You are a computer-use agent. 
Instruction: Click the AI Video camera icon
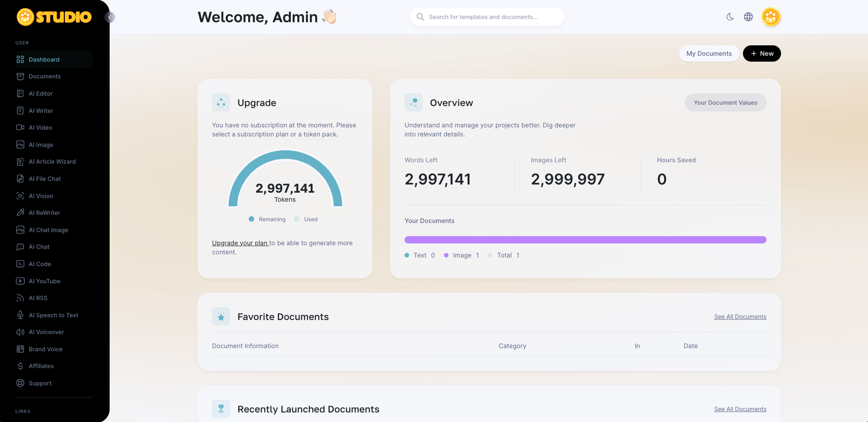[x=20, y=128]
